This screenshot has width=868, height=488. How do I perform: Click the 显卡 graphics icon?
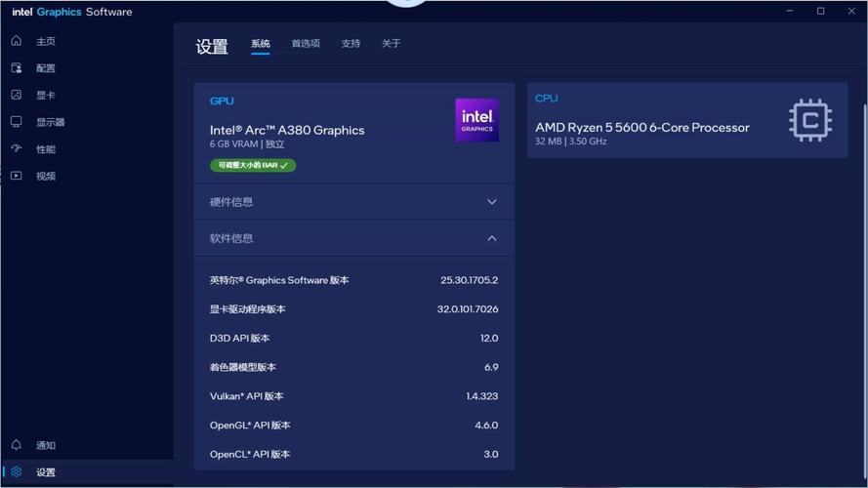pos(16,95)
